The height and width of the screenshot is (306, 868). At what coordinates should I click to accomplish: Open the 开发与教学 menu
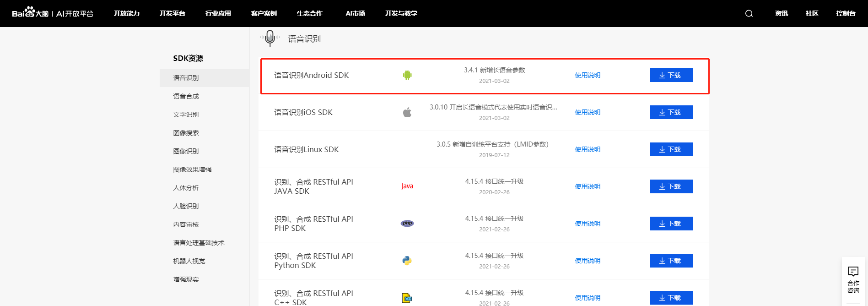coord(401,13)
